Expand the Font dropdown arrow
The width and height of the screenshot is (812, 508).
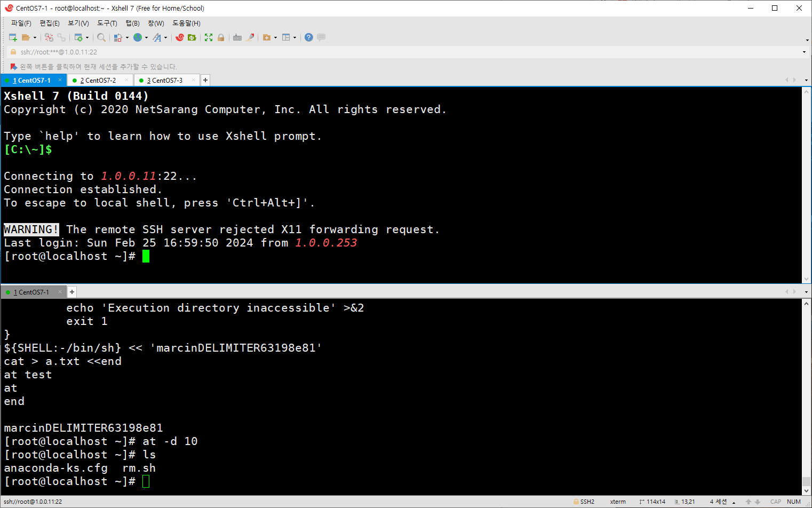(165, 37)
